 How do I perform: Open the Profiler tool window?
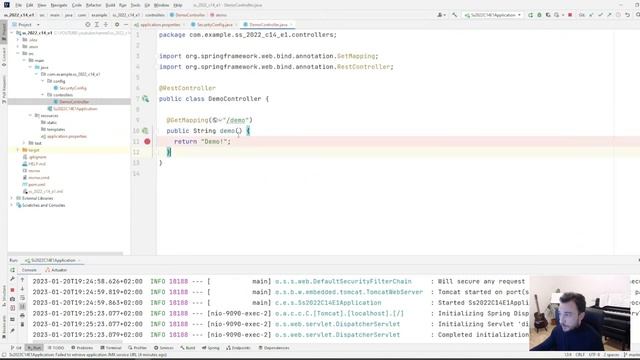(x=137, y=348)
